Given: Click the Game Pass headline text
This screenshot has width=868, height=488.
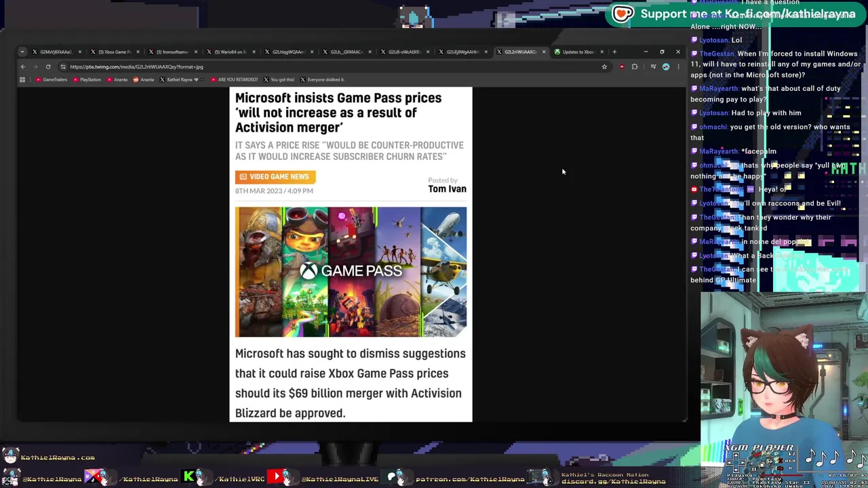Looking at the screenshot, I should pyautogui.click(x=338, y=113).
